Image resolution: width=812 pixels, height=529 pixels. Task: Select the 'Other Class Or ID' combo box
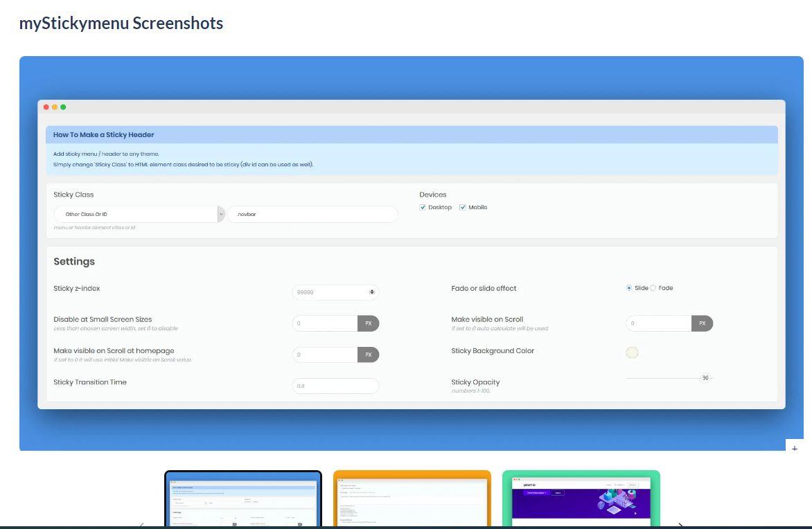139,214
